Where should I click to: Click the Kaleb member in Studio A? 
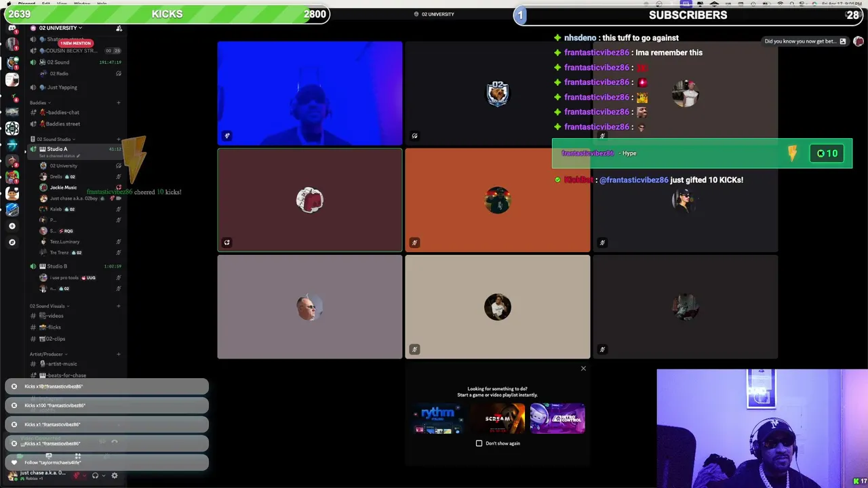80,209
